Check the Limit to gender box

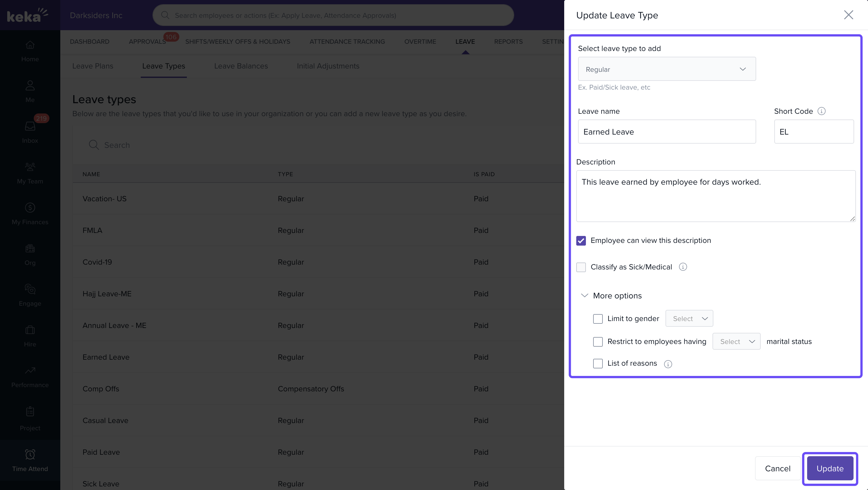[598, 319]
